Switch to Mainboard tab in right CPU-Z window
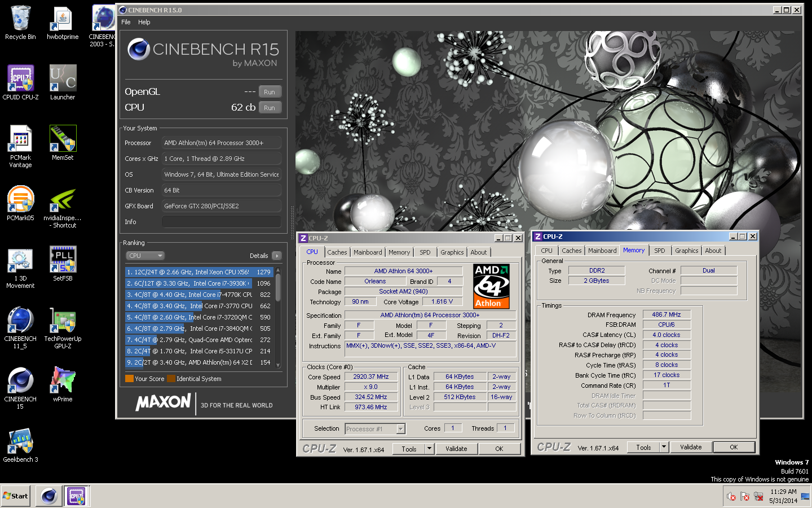Viewport: 812px width, 508px height. [602, 251]
